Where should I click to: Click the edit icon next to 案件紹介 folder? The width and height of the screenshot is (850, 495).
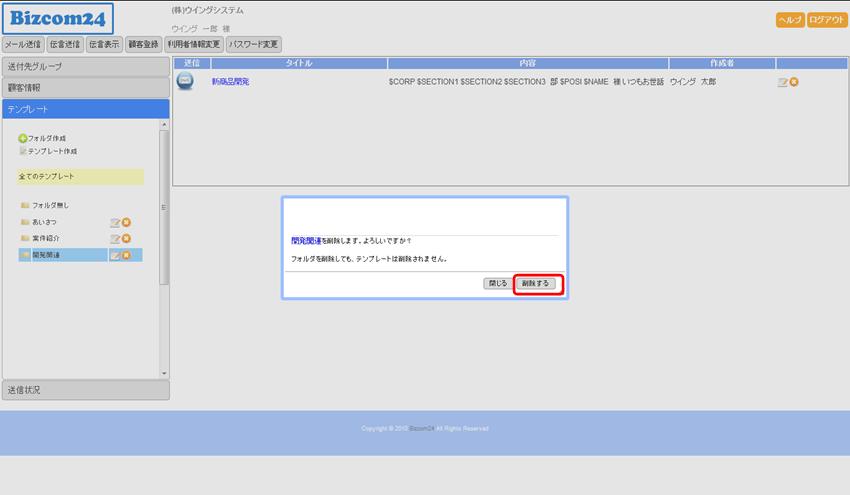click(115, 238)
